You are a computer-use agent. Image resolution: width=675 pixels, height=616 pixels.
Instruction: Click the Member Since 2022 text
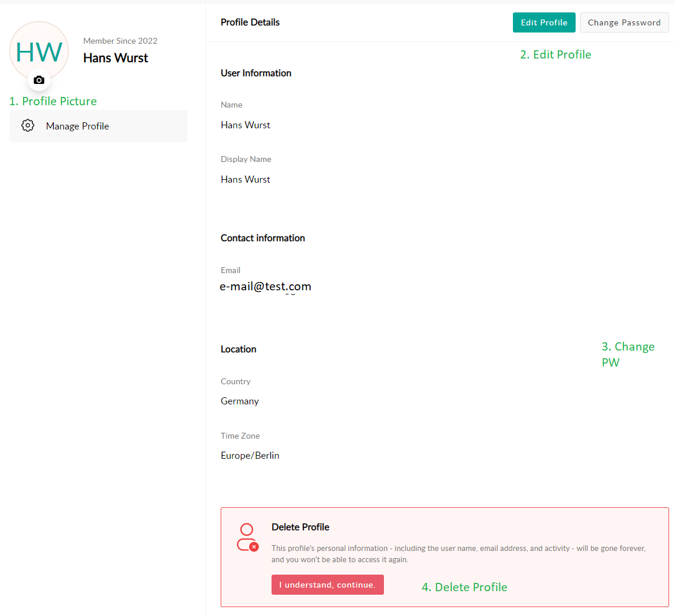point(120,41)
